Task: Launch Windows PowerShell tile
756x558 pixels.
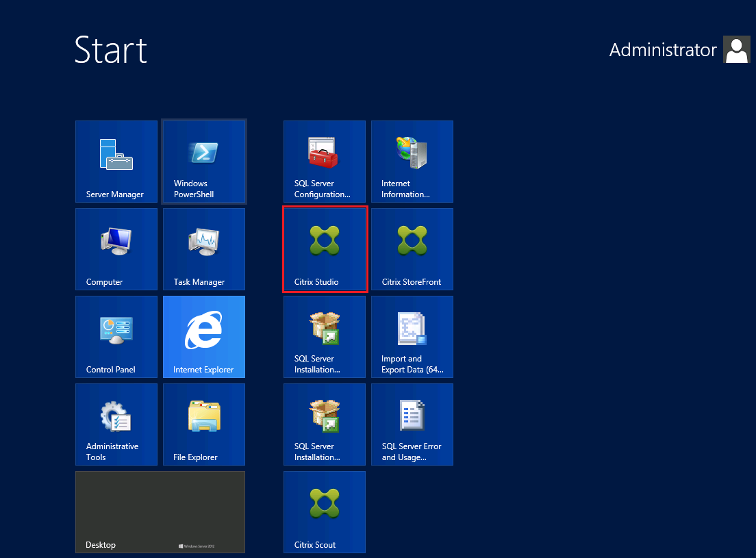Action: (x=204, y=162)
